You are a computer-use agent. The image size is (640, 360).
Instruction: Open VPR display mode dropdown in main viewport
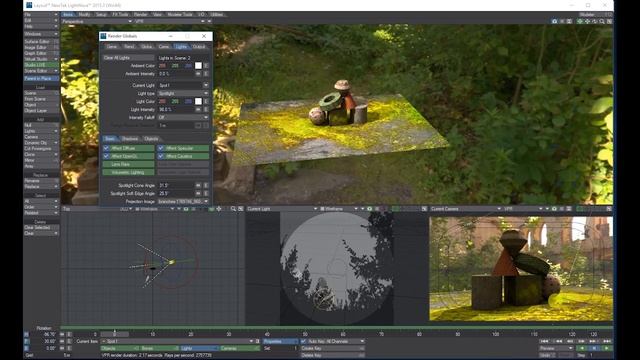[x=170, y=21]
